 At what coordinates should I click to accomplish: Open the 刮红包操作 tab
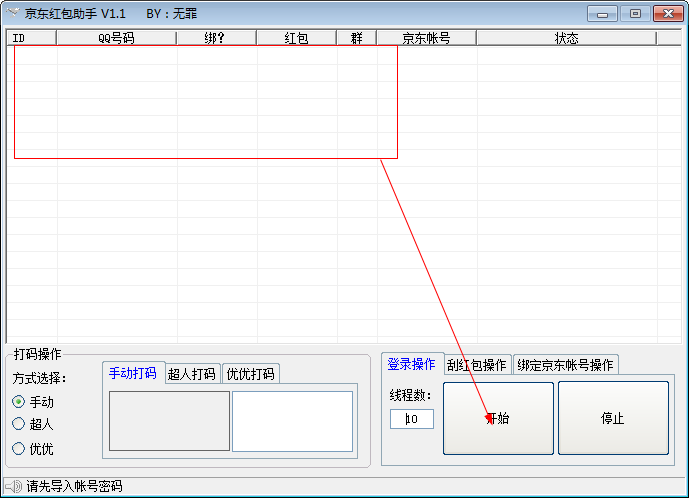tap(477, 365)
